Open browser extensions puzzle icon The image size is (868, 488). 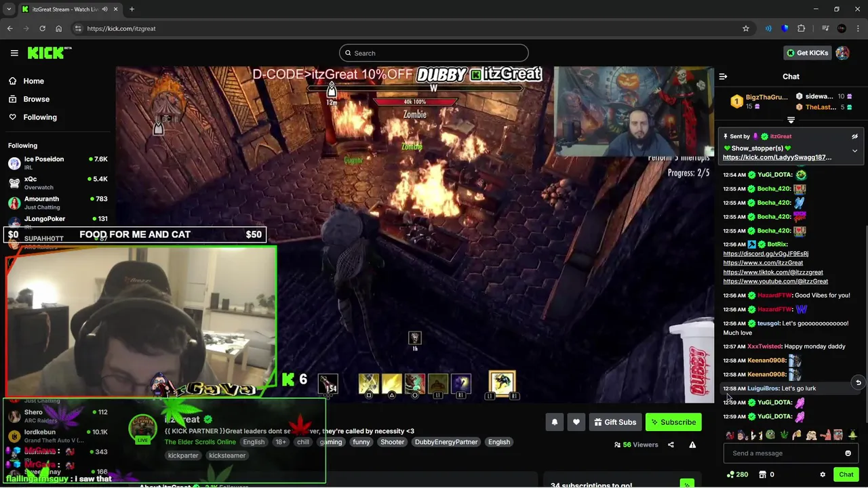[802, 28]
